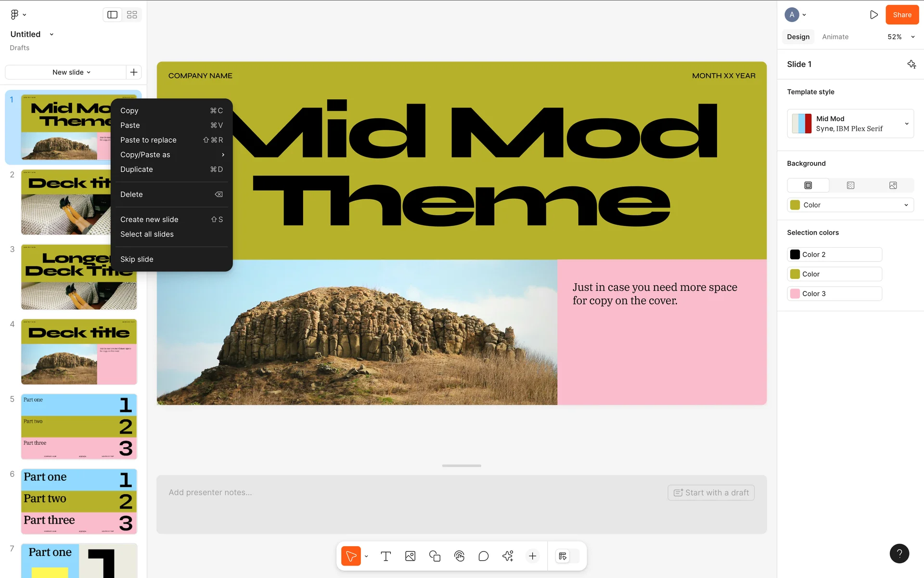
Task: Click Start with a draft button
Action: [711, 493]
